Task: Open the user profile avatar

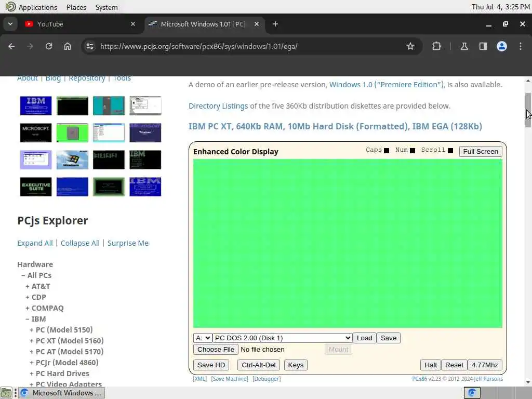Action: pos(502,46)
